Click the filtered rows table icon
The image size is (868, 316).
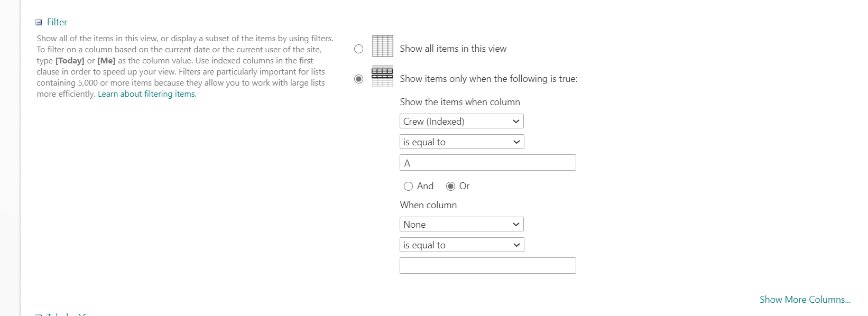point(382,77)
